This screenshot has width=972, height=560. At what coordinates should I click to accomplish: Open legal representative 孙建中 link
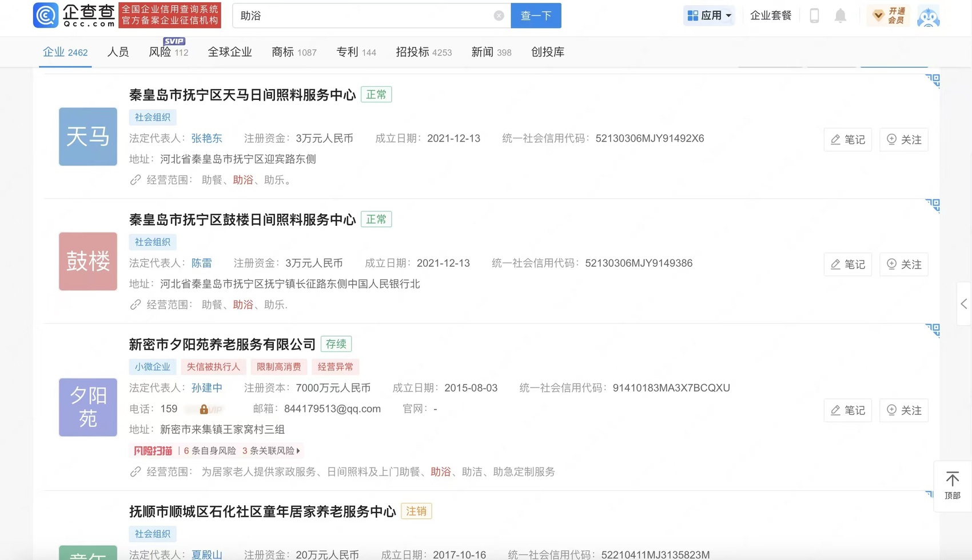point(206,388)
